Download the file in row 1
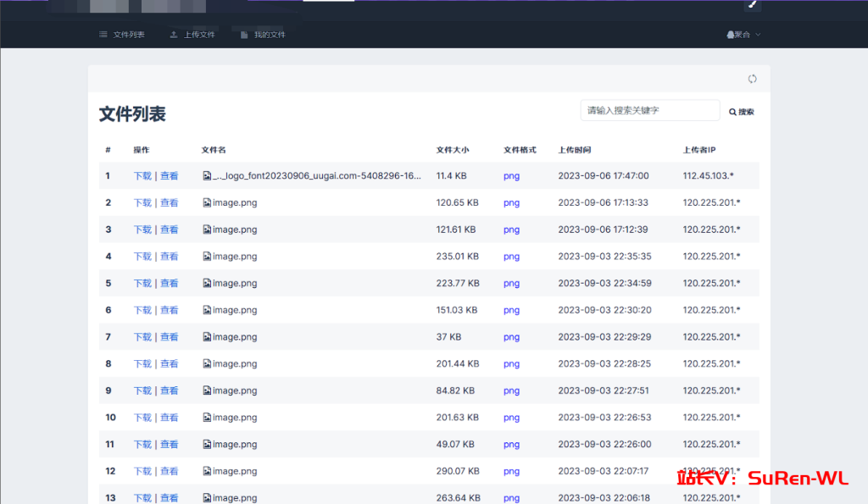The height and width of the screenshot is (504, 868). (142, 176)
